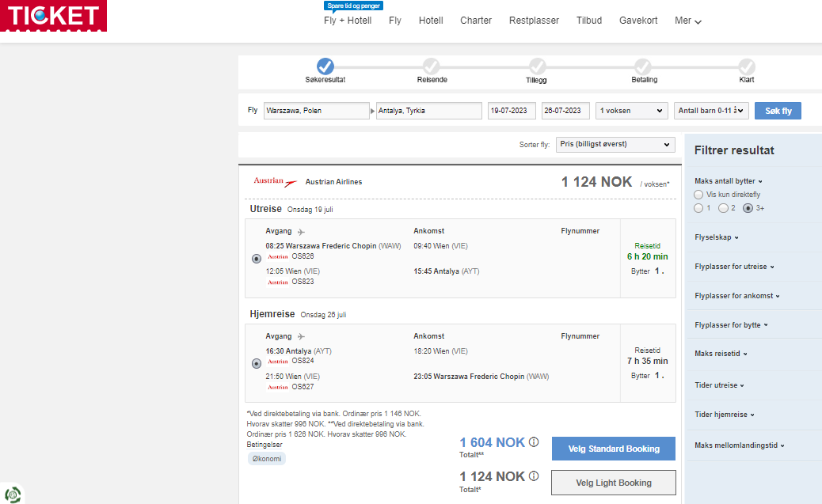Expand the Flyselskap filter section
The width and height of the screenshot is (822, 504).
click(x=717, y=237)
